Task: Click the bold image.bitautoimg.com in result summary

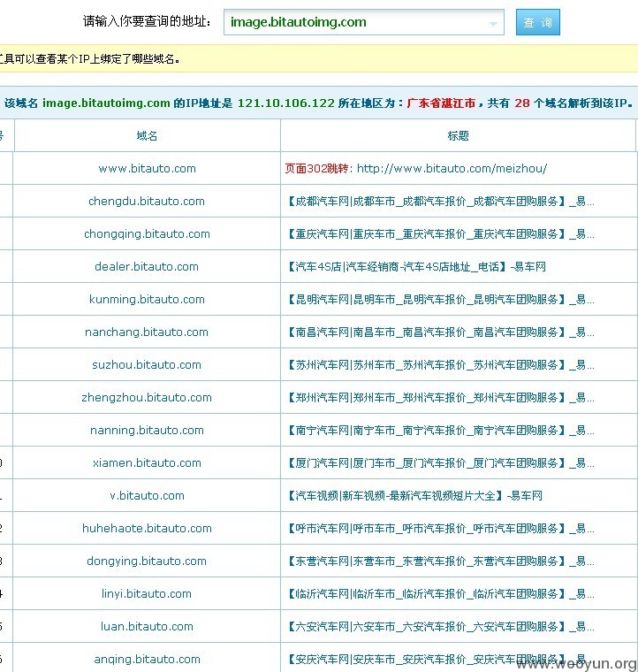Action: (x=106, y=103)
